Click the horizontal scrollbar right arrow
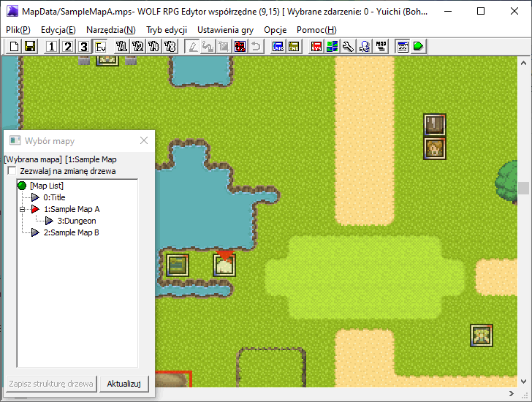The height and width of the screenshot is (402, 532). pos(512,393)
